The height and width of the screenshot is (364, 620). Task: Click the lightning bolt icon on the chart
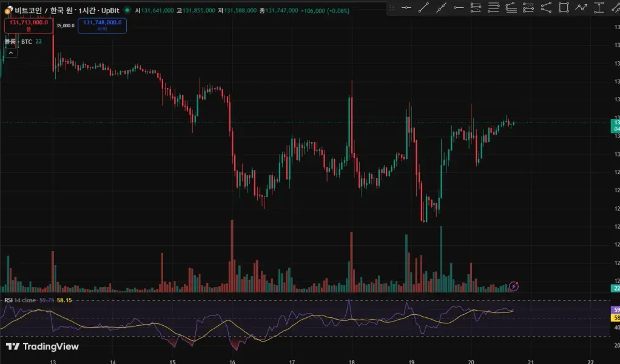point(514,286)
